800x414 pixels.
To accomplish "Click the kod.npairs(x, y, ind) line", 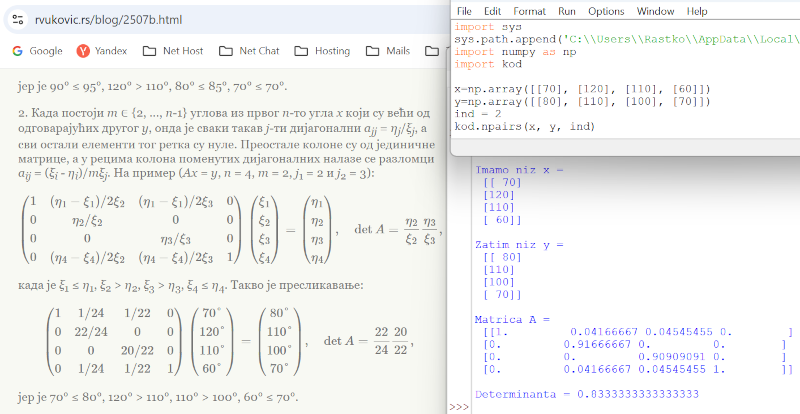I will (525, 126).
